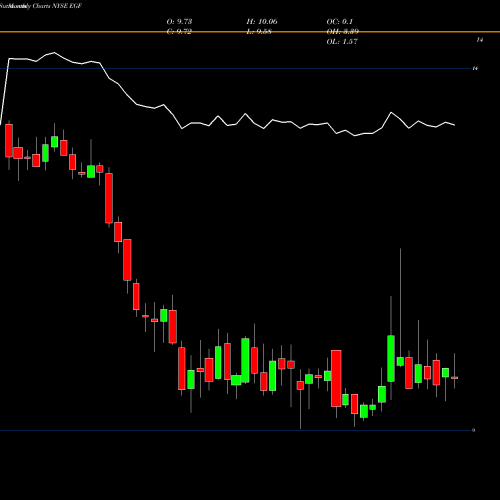Select the open value 'O: 9.73'

(179, 22)
